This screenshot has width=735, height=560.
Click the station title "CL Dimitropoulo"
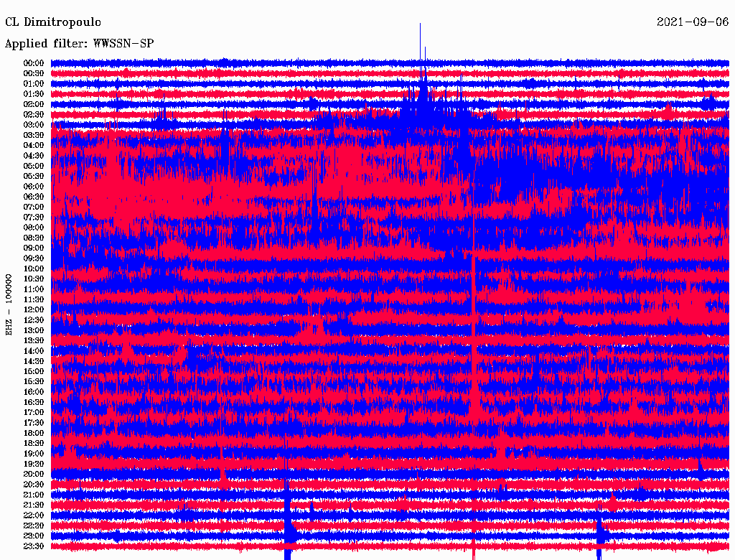tap(53, 22)
